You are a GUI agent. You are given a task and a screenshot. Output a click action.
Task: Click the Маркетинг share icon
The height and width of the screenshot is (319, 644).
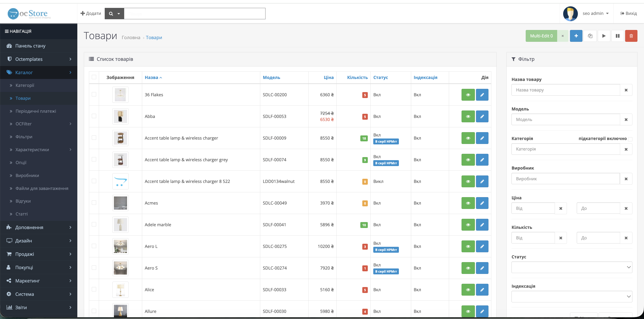pyautogui.click(x=9, y=281)
